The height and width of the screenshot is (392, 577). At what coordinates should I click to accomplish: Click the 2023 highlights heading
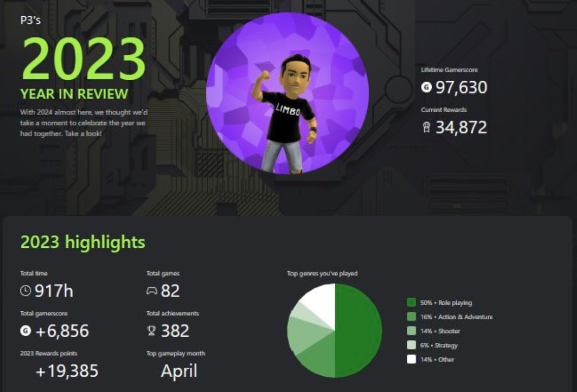tap(83, 243)
